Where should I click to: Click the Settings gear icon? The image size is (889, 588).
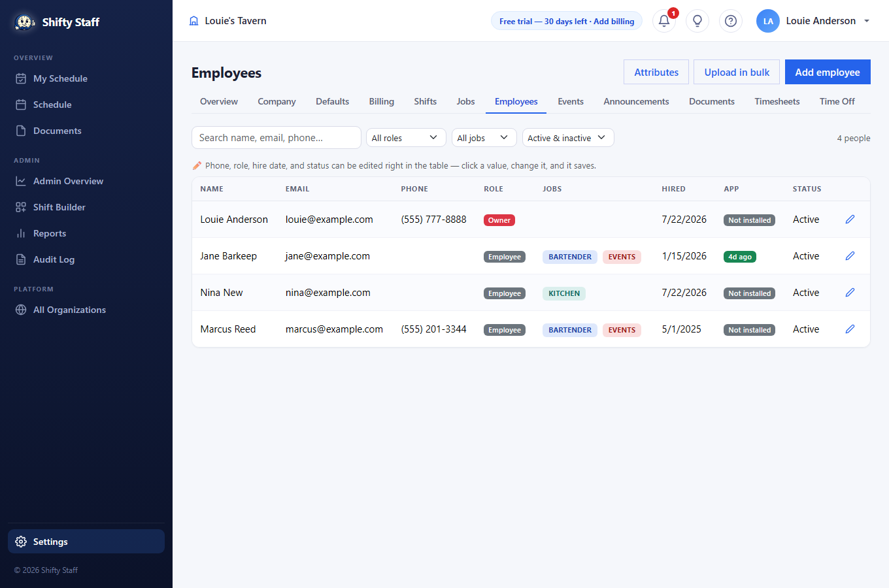tap(21, 542)
